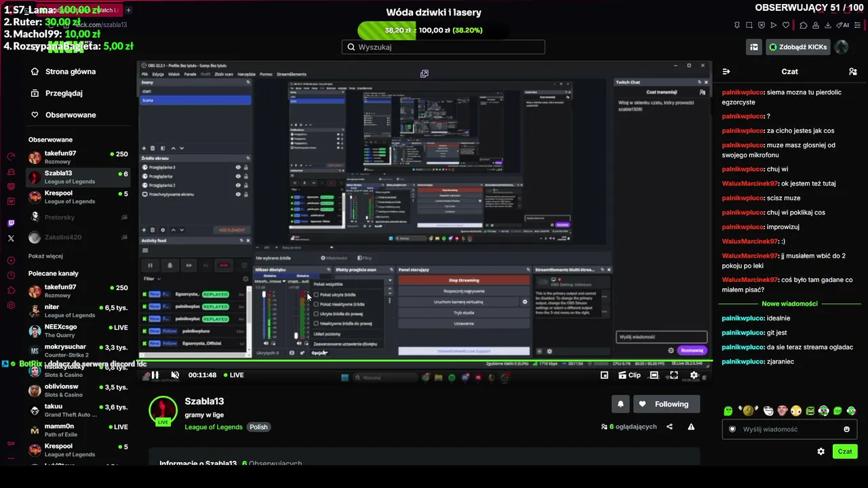868x488 pixels.
Task: Open the extensions puzzle icon in the browser toolbar
Action: click(x=804, y=25)
